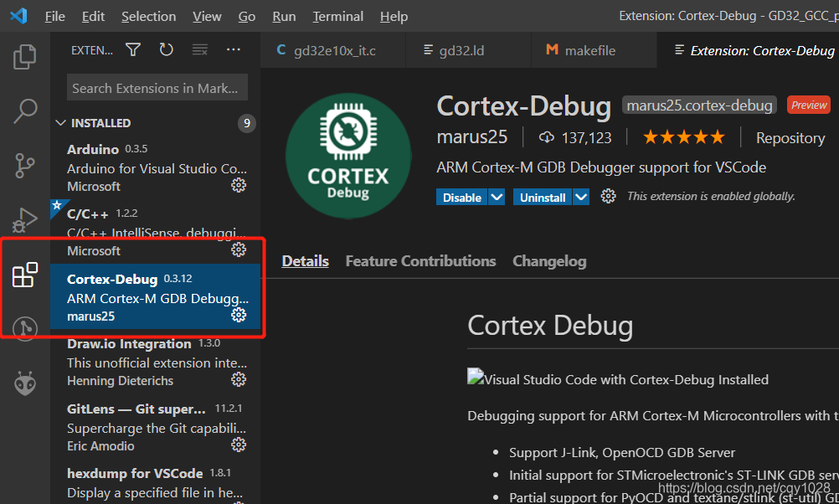Open the View menu
The width and height of the screenshot is (839, 504).
[207, 17]
